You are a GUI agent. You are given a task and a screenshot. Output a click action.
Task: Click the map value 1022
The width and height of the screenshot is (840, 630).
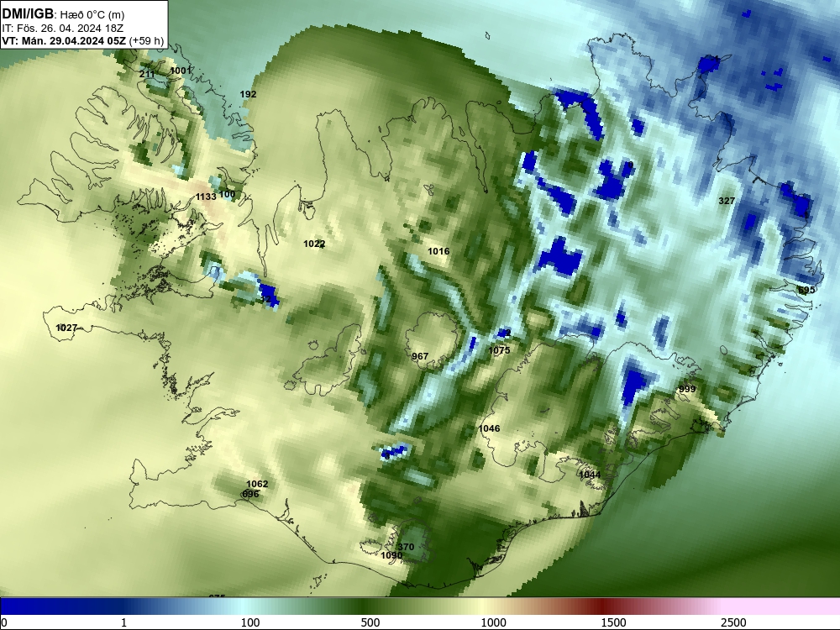point(314,244)
